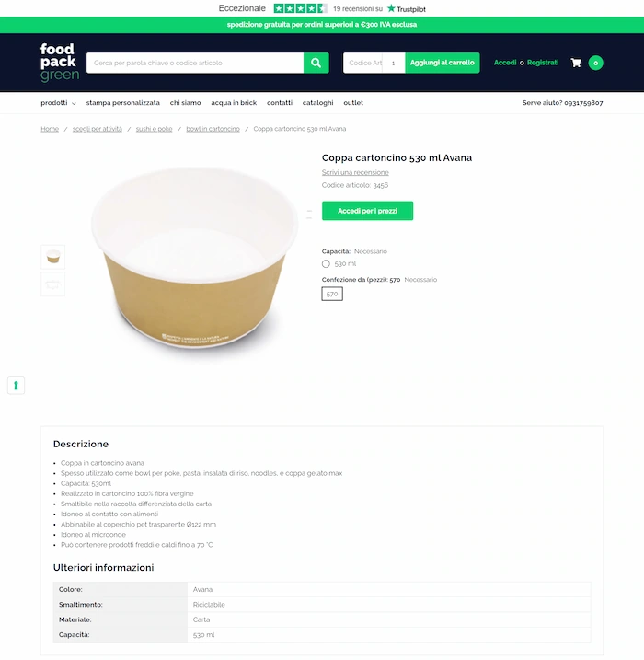Click the Codice Art input field
644x660 pixels.
coord(363,63)
